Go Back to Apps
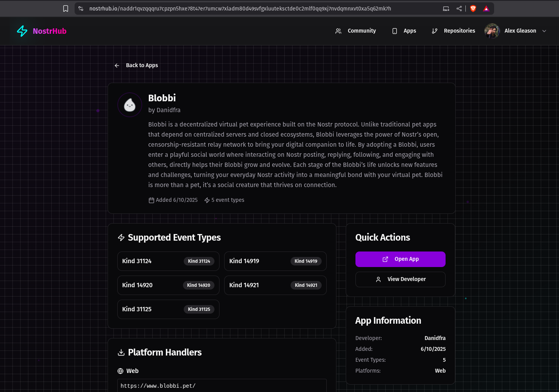Image resolution: width=559 pixels, height=392 pixels. [x=136, y=66]
